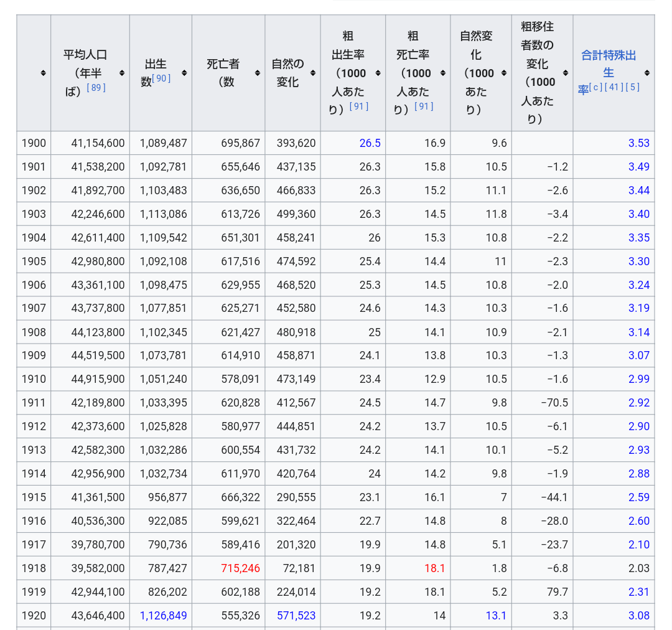The width and height of the screenshot is (672, 630).
Task: Select births 956,877 for 1915
Action: (x=161, y=497)
